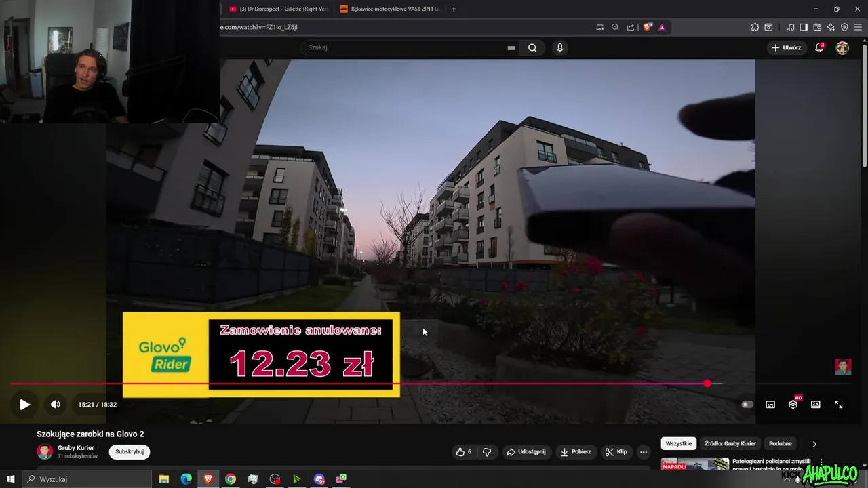The image size is (868, 488).
Task: Switch to theater mode
Action: point(816,405)
